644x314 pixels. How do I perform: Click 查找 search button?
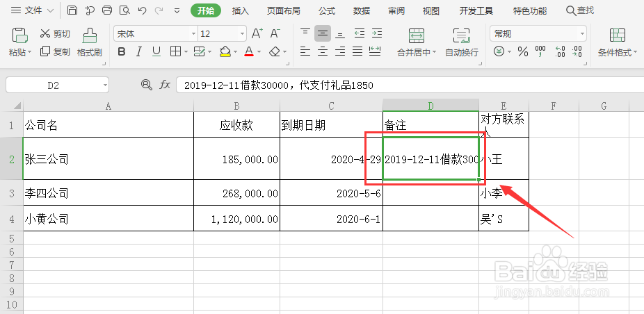point(580,10)
